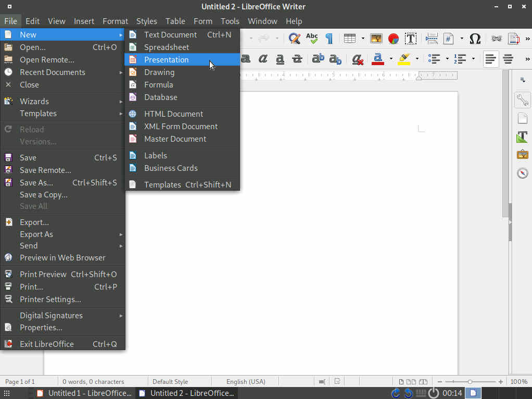The height and width of the screenshot is (399, 532).
Task: Click the zoom slider handle
Action: coord(470,382)
